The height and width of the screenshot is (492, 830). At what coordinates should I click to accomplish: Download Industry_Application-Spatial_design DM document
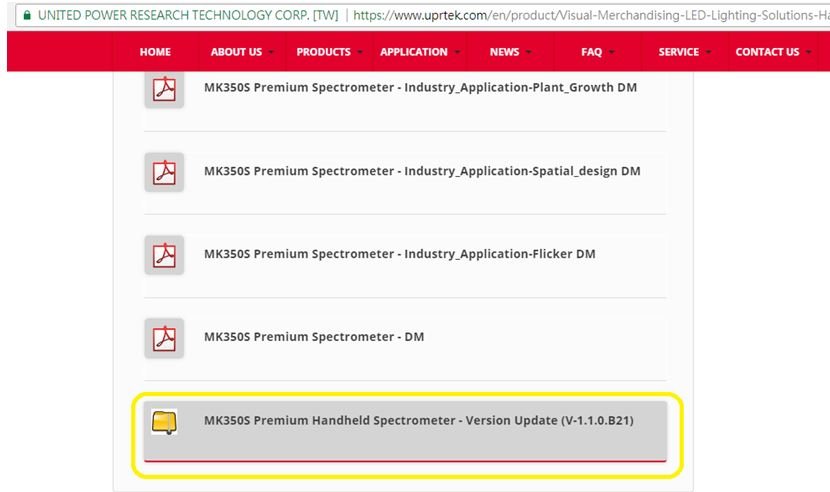422,171
